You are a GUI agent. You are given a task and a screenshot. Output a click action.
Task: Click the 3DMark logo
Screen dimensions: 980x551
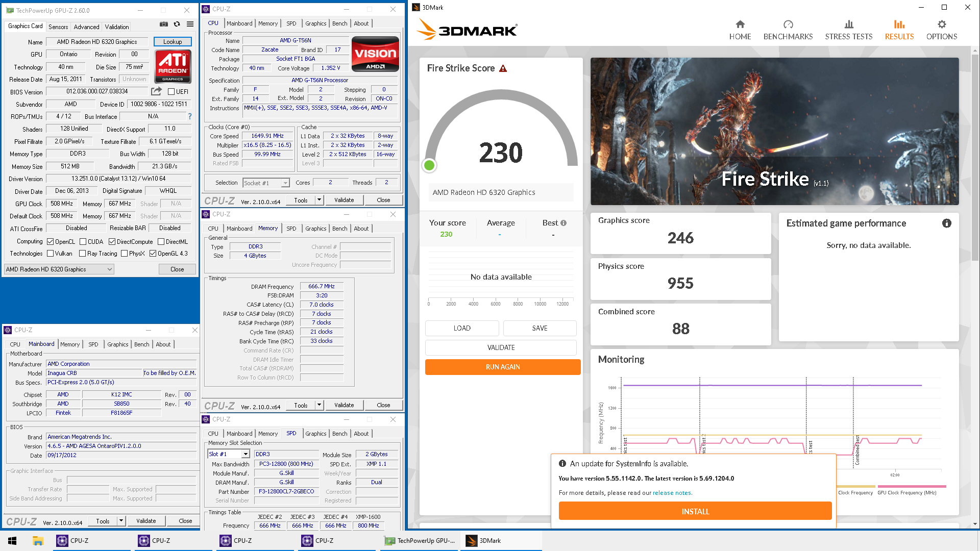point(467,30)
